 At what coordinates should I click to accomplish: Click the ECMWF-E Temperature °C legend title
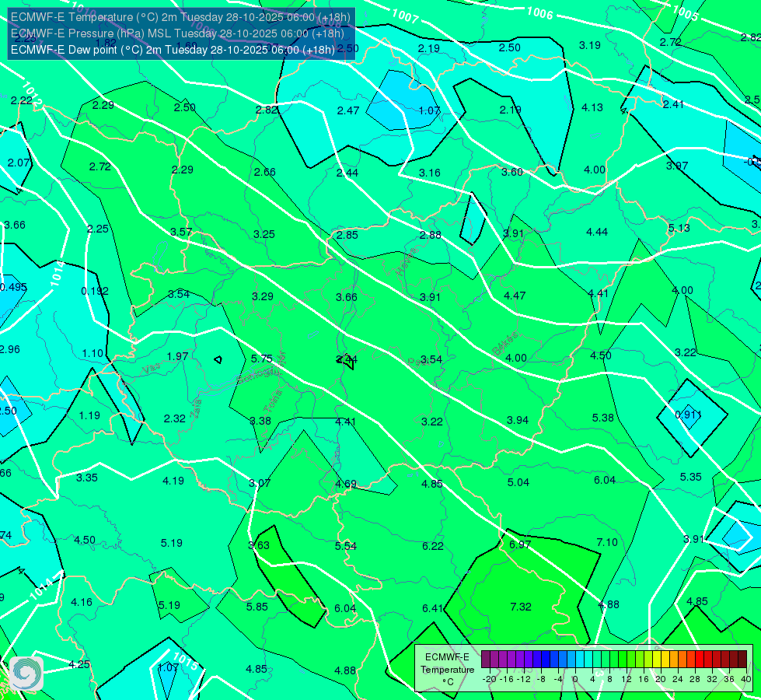click(x=447, y=670)
